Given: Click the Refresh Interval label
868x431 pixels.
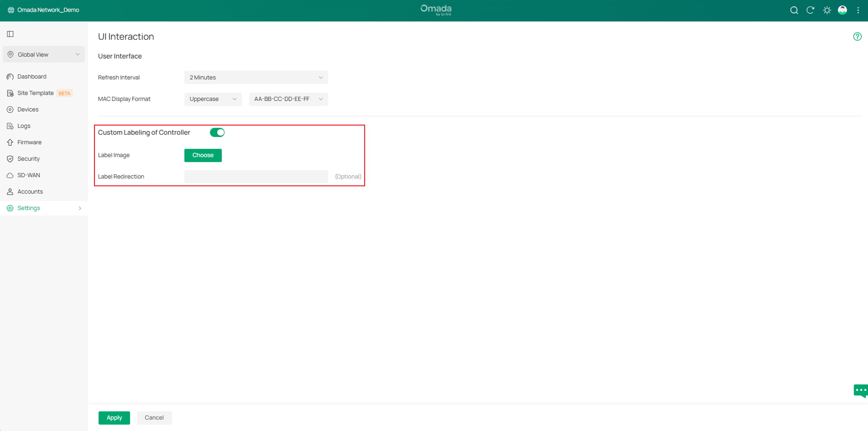Looking at the screenshot, I should point(119,77).
